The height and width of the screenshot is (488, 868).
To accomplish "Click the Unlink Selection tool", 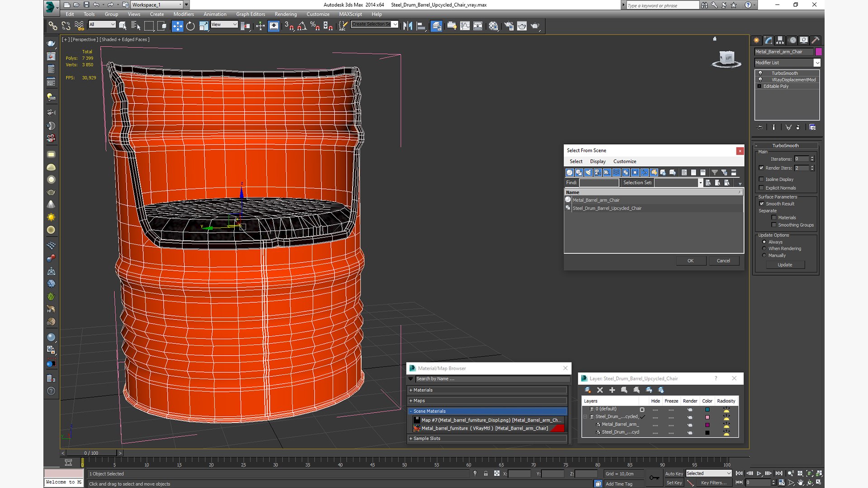I will 66,26.
